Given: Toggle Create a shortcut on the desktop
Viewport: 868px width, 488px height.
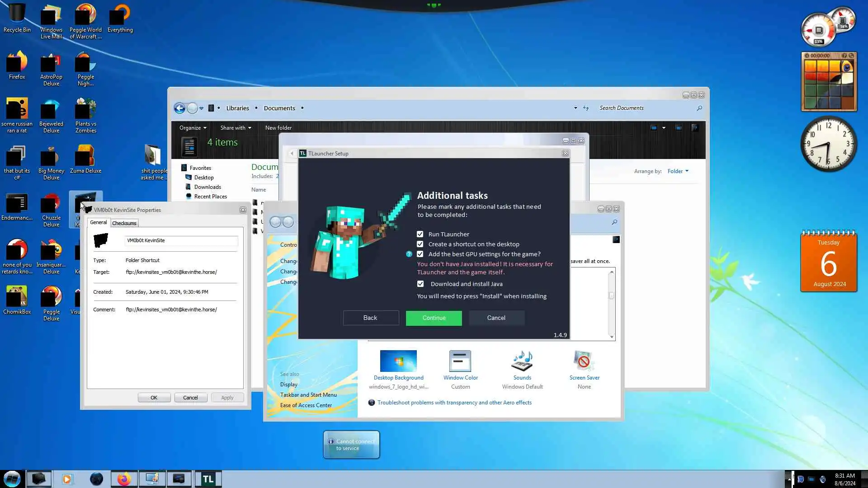Looking at the screenshot, I should (420, 244).
